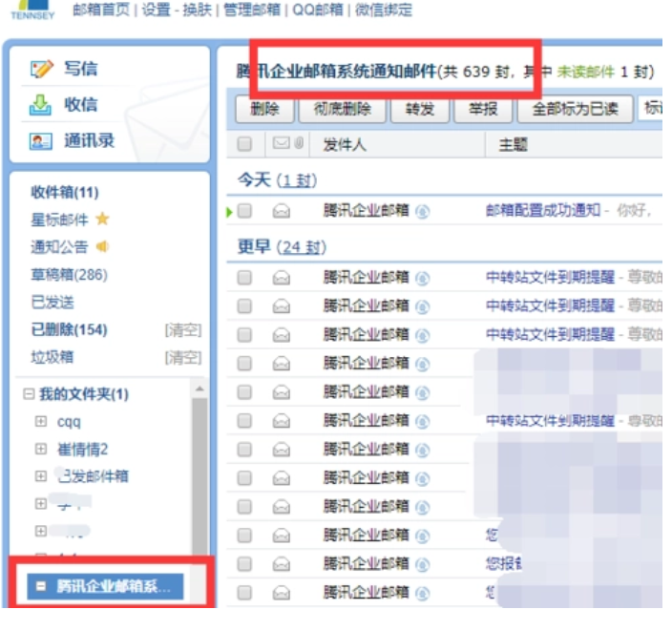Click the 通讯录 label
Screen dimensions: 672x631
[89, 140]
